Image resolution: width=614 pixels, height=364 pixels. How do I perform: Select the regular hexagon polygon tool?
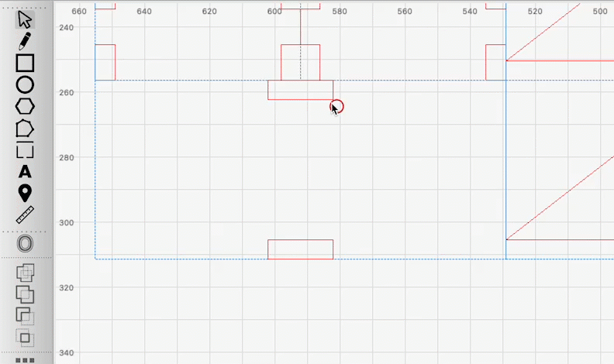25,106
